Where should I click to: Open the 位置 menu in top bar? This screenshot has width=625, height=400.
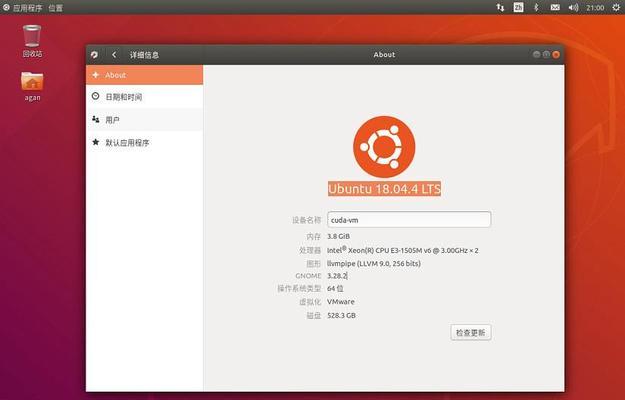55,8
